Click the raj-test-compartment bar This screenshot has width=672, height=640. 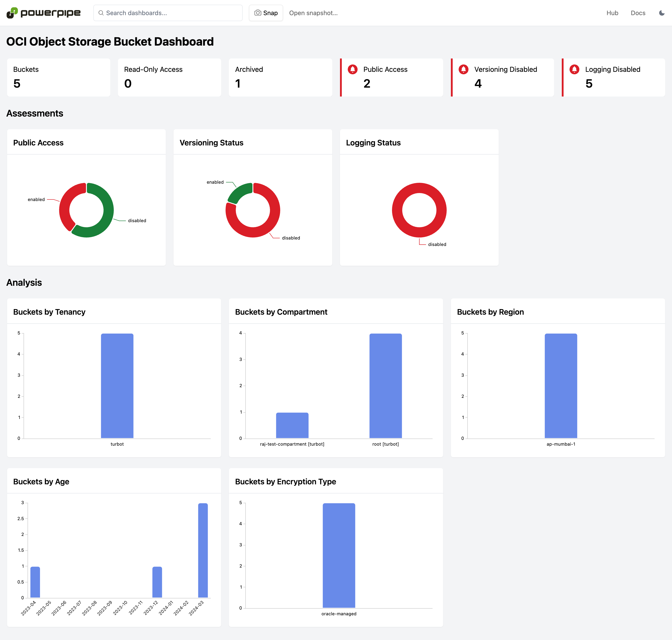click(292, 425)
